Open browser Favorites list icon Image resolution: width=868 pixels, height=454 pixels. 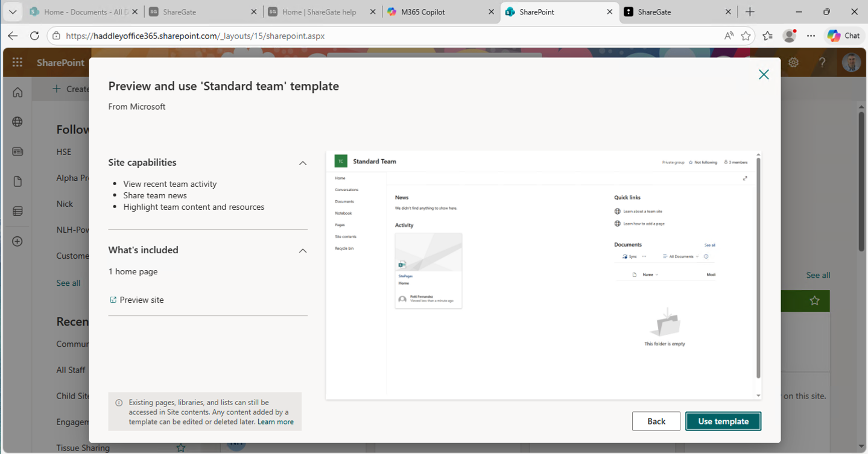click(767, 36)
